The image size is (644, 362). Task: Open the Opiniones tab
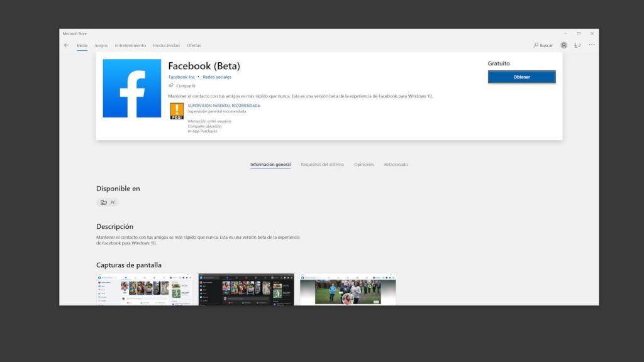click(364, 164)
